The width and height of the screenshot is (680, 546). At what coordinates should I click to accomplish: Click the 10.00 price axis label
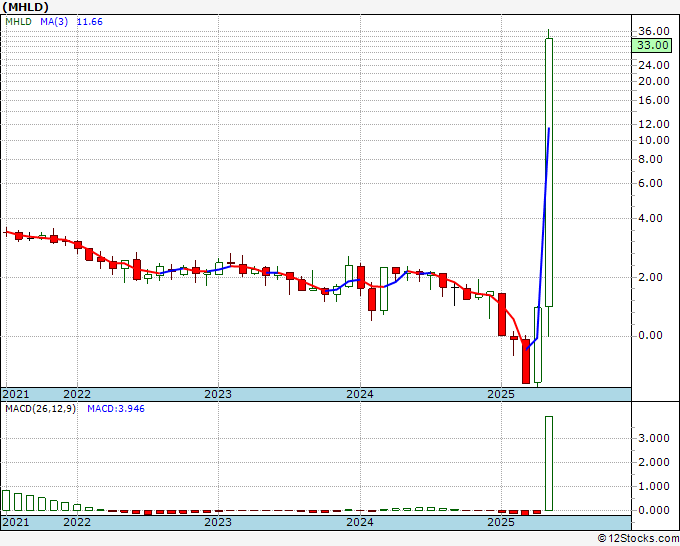pos(654,140)
